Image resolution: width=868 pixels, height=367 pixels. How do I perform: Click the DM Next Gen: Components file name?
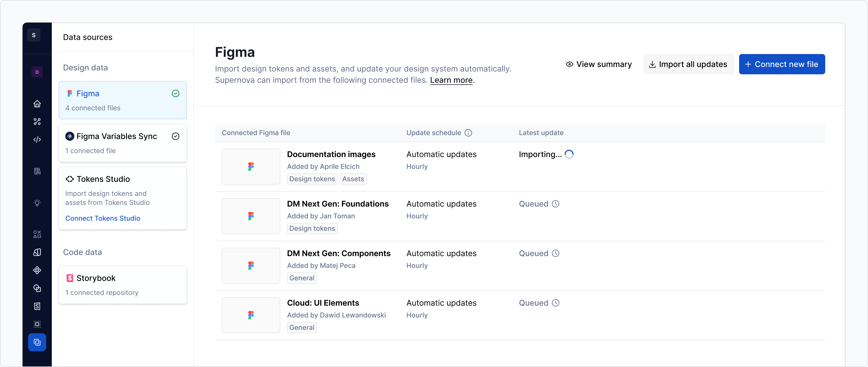[x=339, y=253]
